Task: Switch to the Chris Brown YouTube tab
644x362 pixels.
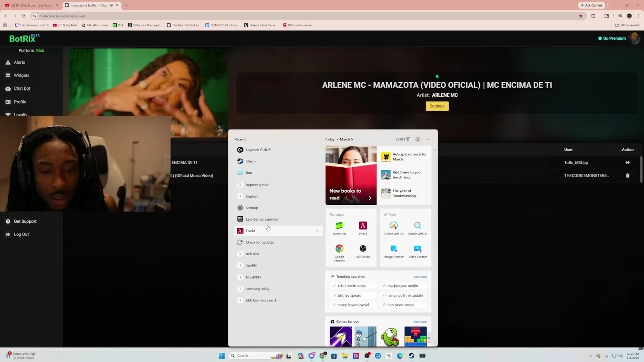Action: pos(30,5)
